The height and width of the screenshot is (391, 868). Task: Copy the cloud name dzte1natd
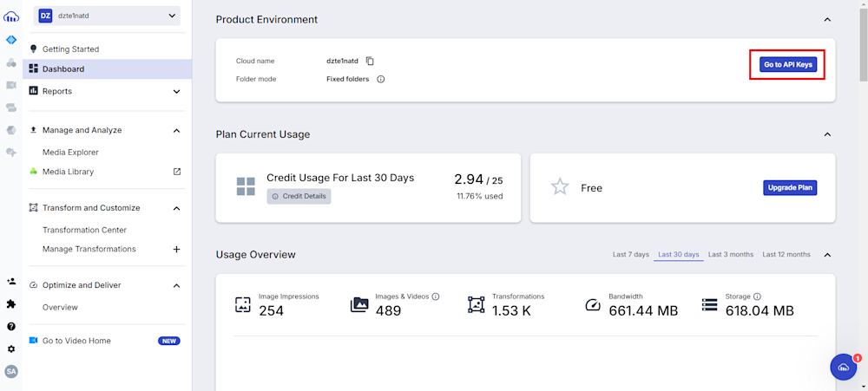point(370,61)
